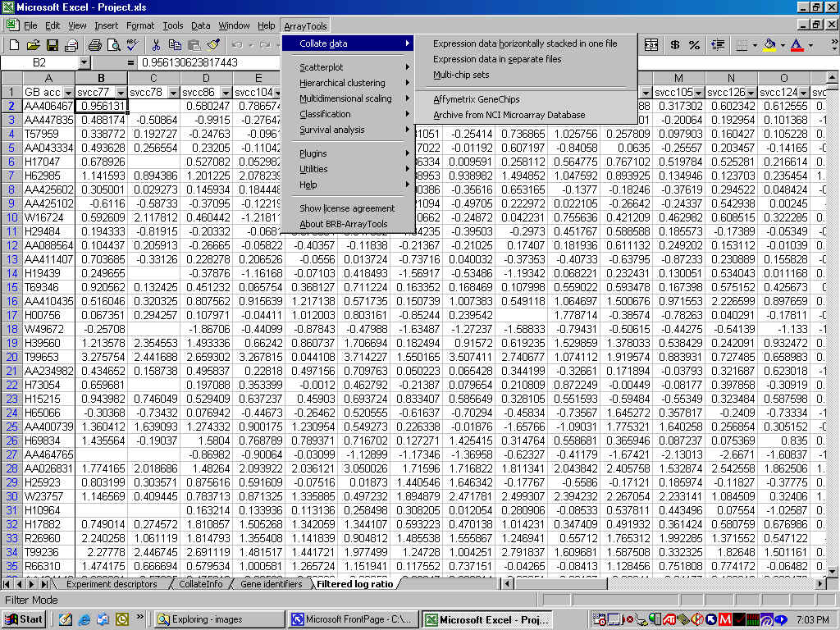
Task: Expand quick launch overflow chevron
Action: (x=139, y=617)
